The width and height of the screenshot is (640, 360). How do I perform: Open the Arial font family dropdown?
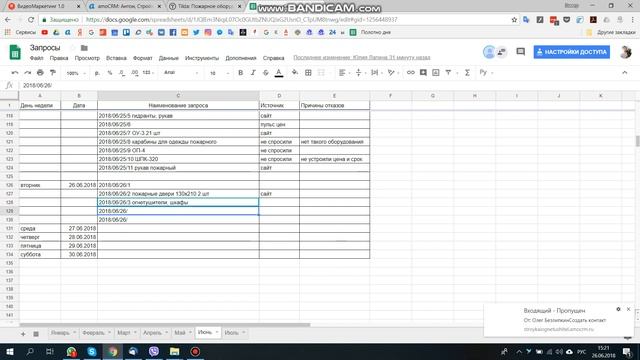coord(181,73)
